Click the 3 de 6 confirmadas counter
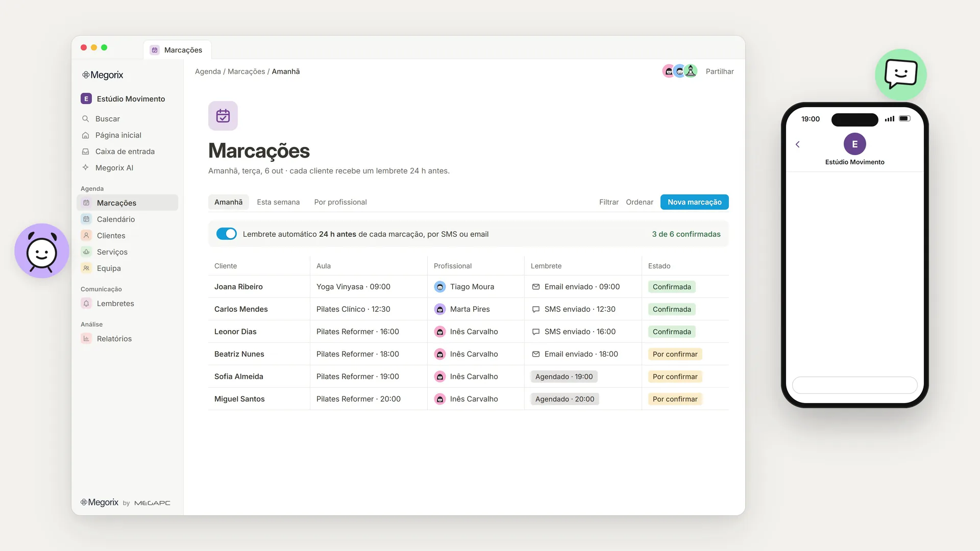This screenshot has height=551, width=980. click(x=686, y=234)
